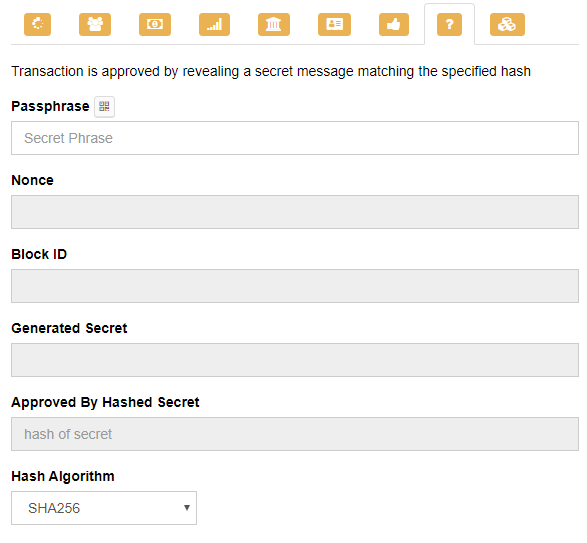Click inside the Block ID field
587x543 pixels.
point(295,286)
